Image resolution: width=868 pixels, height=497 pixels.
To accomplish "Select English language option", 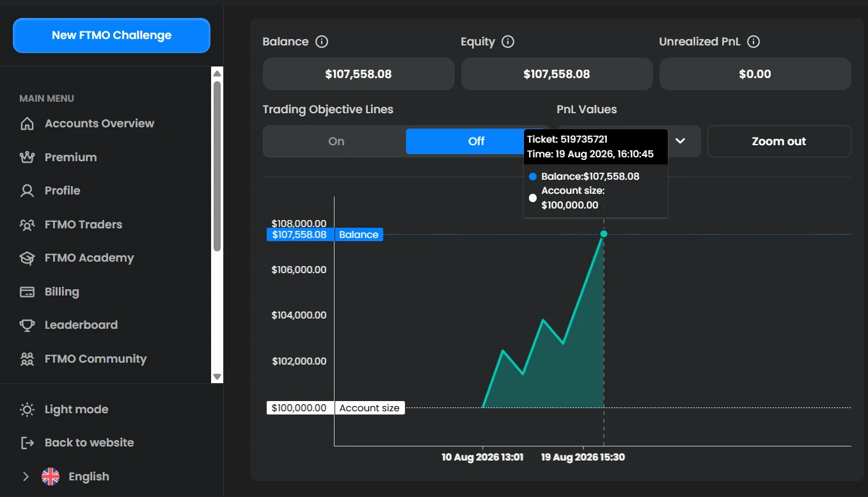I will coord(89,477).
